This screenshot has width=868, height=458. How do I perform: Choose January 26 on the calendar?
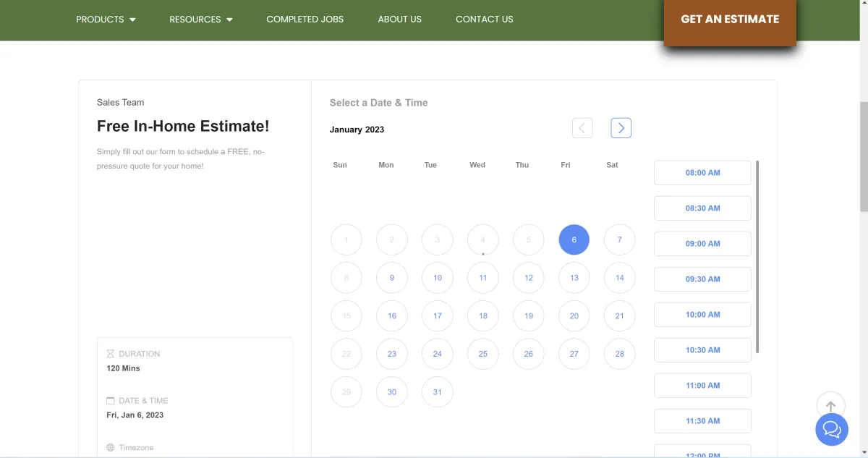click(529, 355)
